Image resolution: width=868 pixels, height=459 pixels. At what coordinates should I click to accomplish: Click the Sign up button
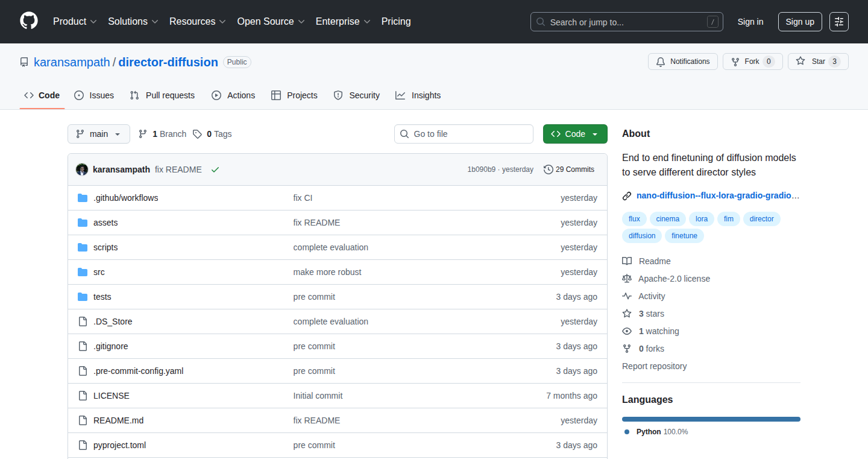pyautogui.click(x=800, y=22)
